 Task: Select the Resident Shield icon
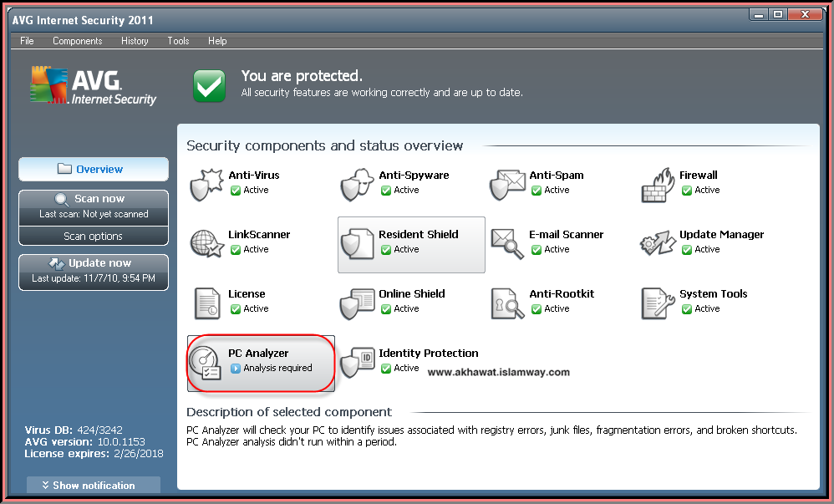357,244
